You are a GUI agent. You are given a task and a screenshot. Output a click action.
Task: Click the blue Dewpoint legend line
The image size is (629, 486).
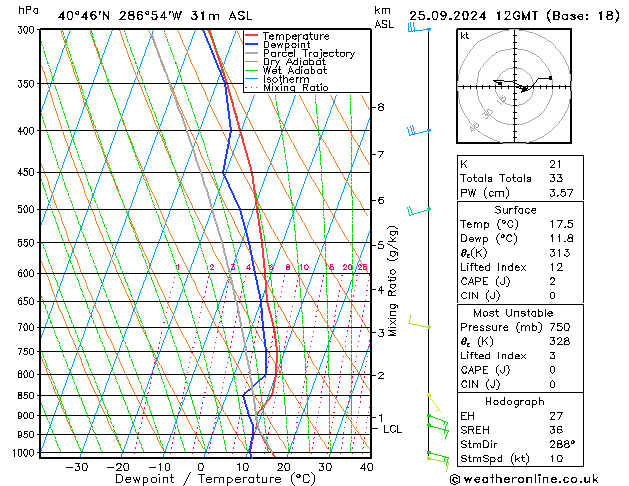click(x=253, y=45)
